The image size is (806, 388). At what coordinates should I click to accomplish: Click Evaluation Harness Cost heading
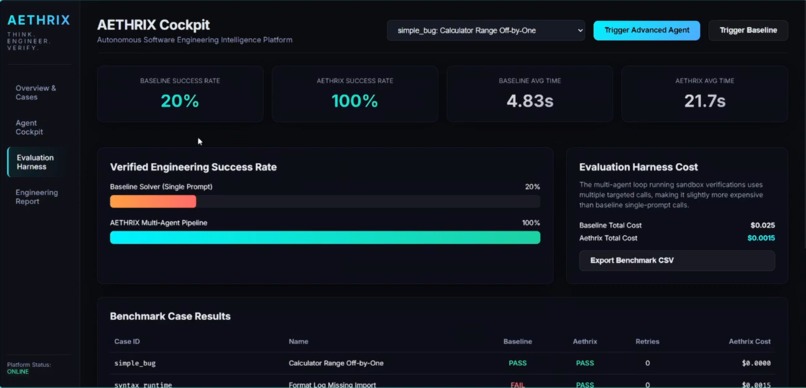[x=638, y=167]
